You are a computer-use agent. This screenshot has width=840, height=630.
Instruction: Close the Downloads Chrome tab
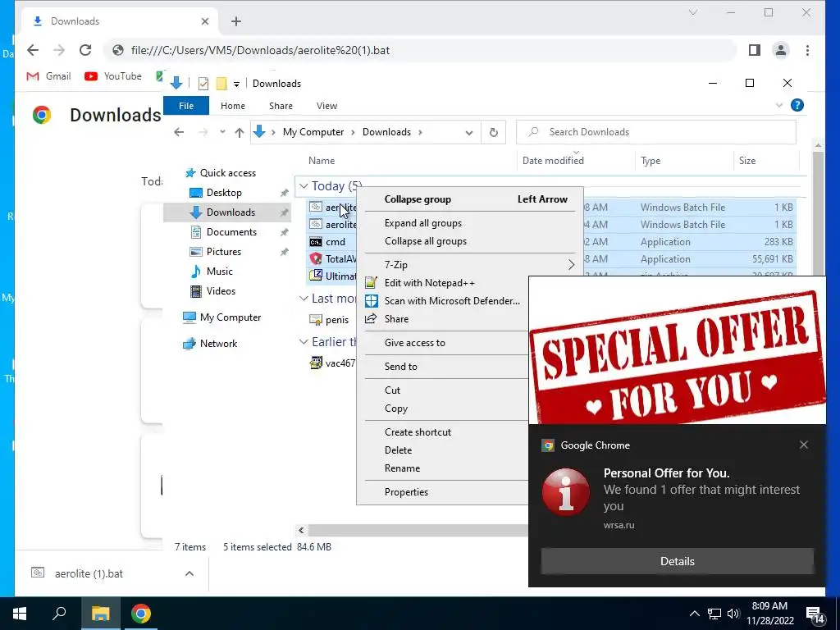[205, 21]
